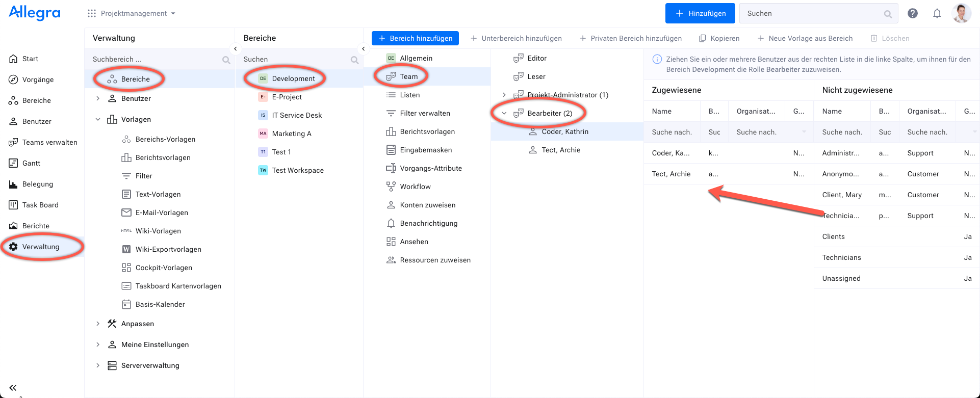
Task: Open Task Board in sidebar
Action: coord(40,205)
